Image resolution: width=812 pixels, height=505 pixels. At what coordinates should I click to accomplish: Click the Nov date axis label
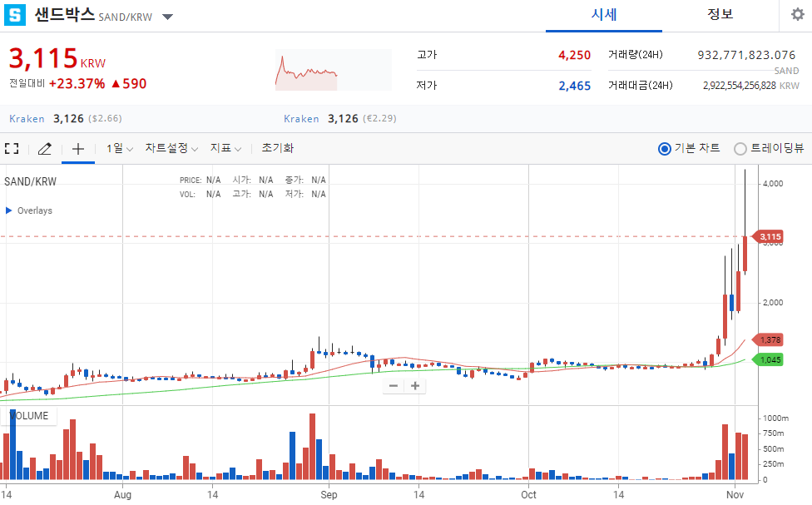tap(735, 495)
